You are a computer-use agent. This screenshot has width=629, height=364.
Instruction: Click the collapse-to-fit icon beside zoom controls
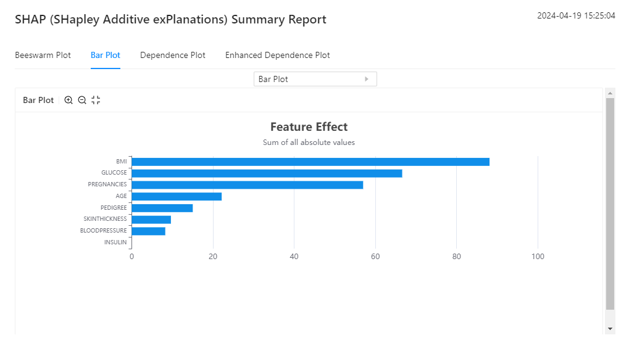click(95, 99)
